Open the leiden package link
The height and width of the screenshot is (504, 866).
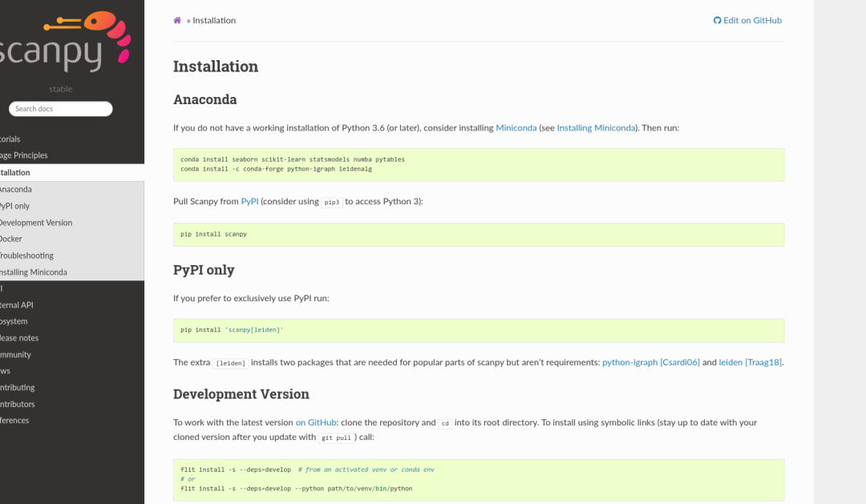730,362
